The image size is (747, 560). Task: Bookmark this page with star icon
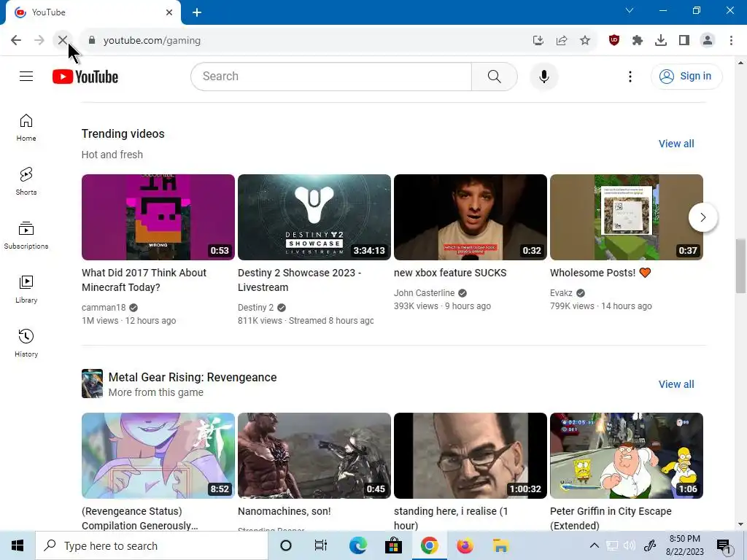click(585, 41)
